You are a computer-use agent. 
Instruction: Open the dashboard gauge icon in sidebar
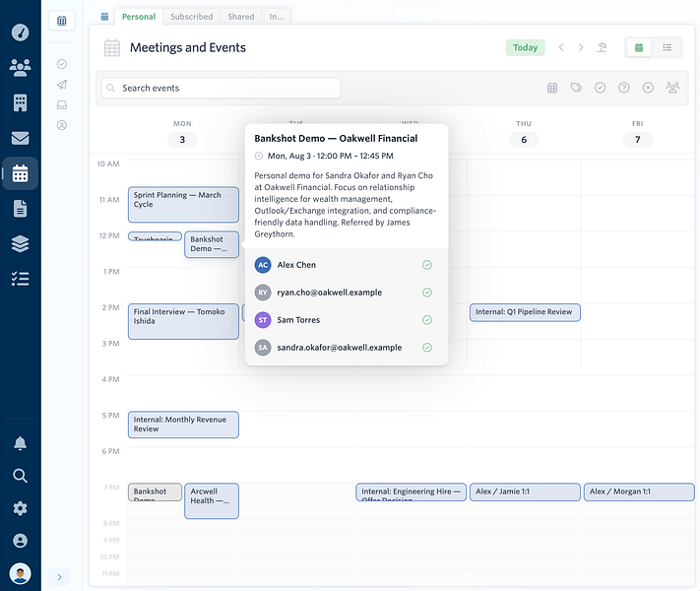(x=20, y=33)
